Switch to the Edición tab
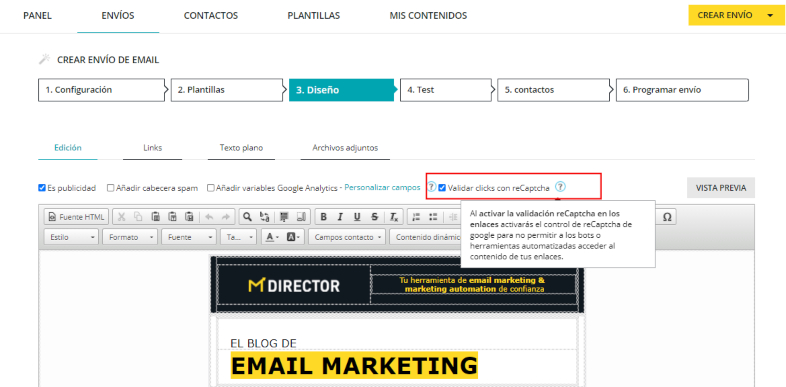This screenshot has height=387, width=786. click(x=68, y=148)
